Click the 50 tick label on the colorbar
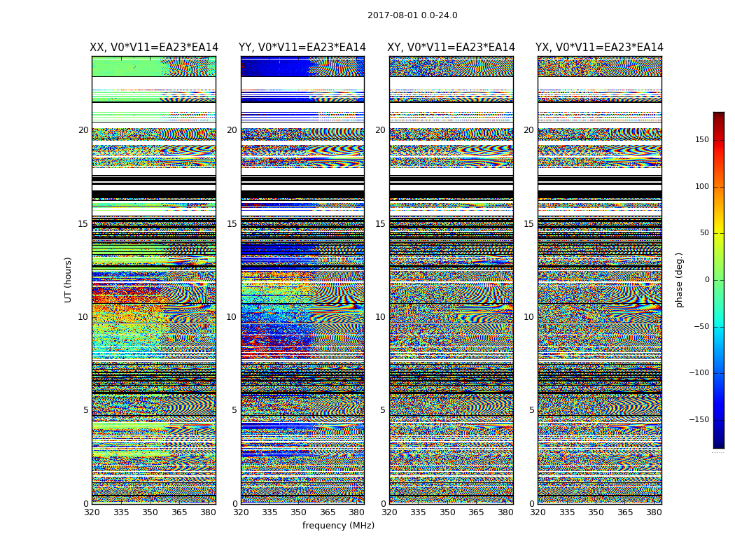The height and width of the screenshot is (560, 735). [704, 233]
